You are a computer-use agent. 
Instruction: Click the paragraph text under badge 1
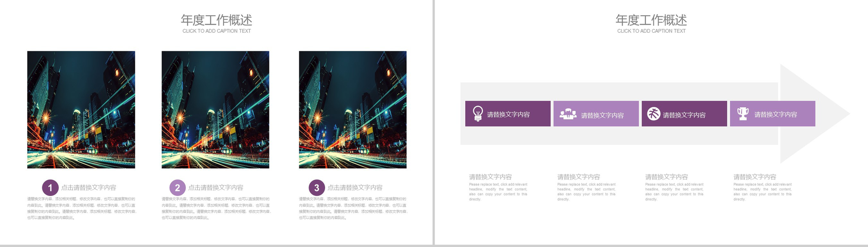pos(82,208)
